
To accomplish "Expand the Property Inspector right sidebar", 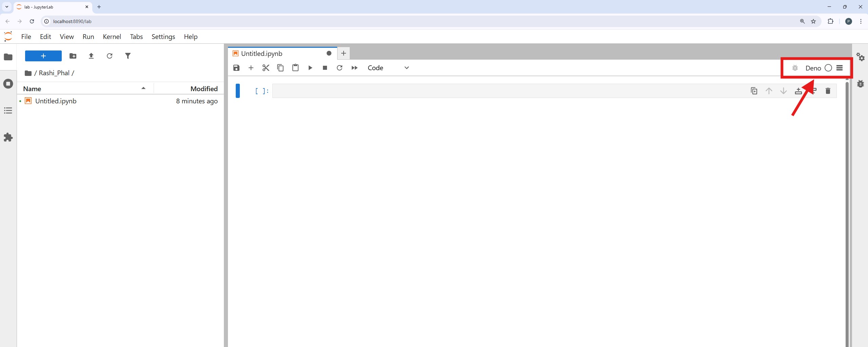I will (860, 57).
